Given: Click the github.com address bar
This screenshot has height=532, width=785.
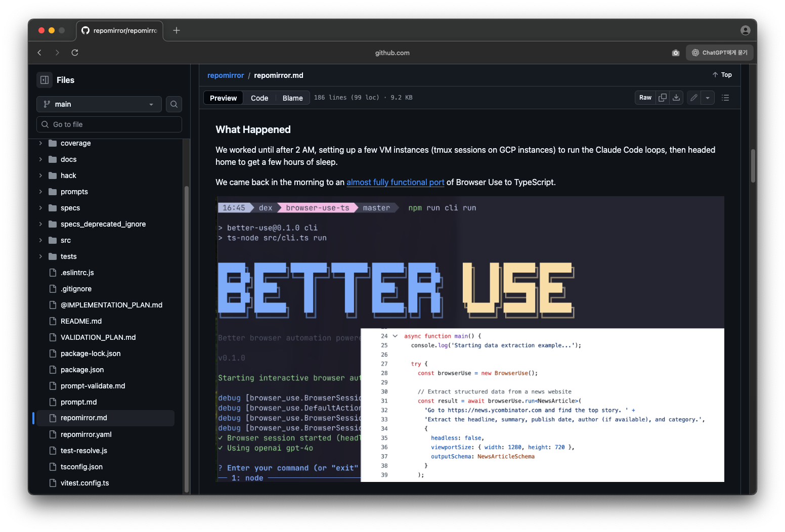Looking at the screenshot, I should pos(392,53).
